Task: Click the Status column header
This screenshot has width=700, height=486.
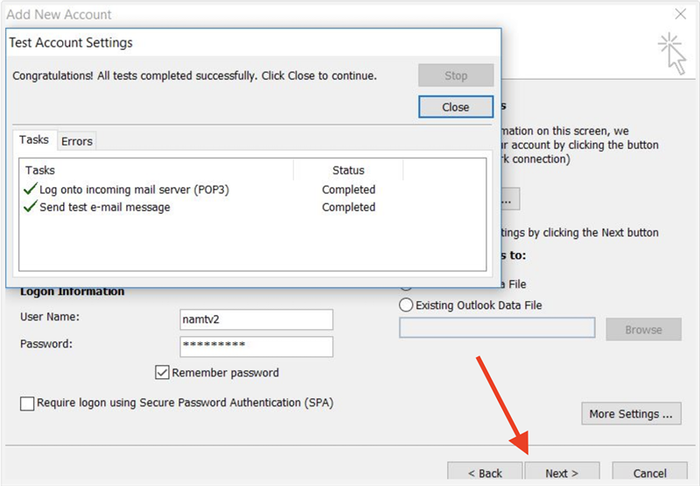Action: [x=348, y=170]
